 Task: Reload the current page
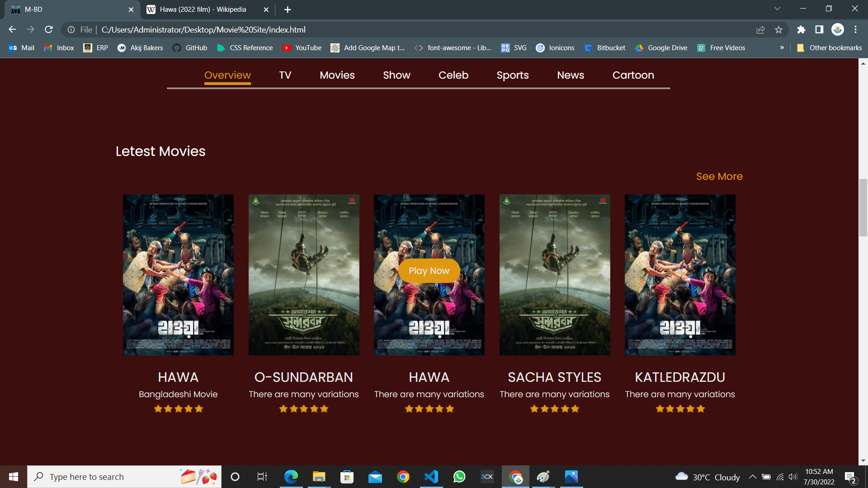tap(49, 29)
